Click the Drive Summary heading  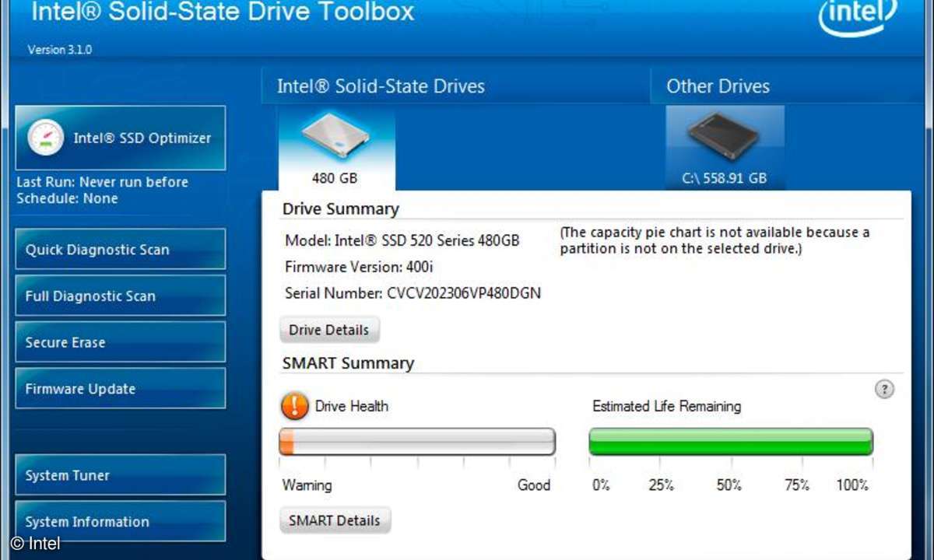tap(340, 208)
